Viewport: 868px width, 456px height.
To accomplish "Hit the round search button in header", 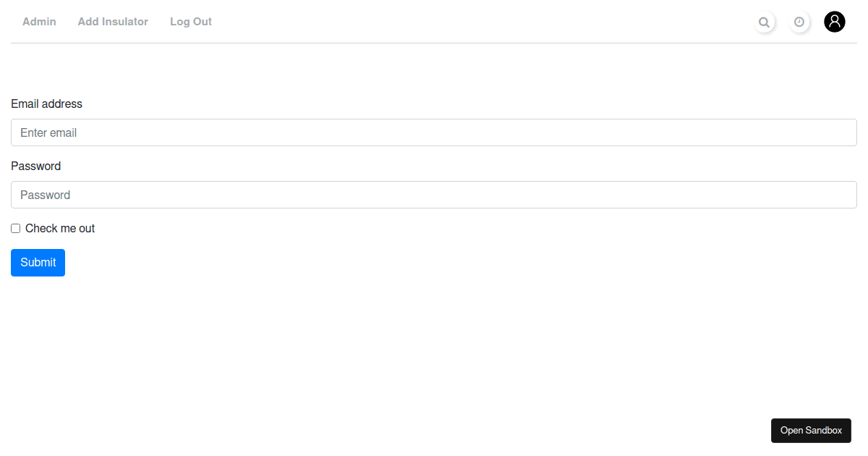I will click(x=764, y=22).
